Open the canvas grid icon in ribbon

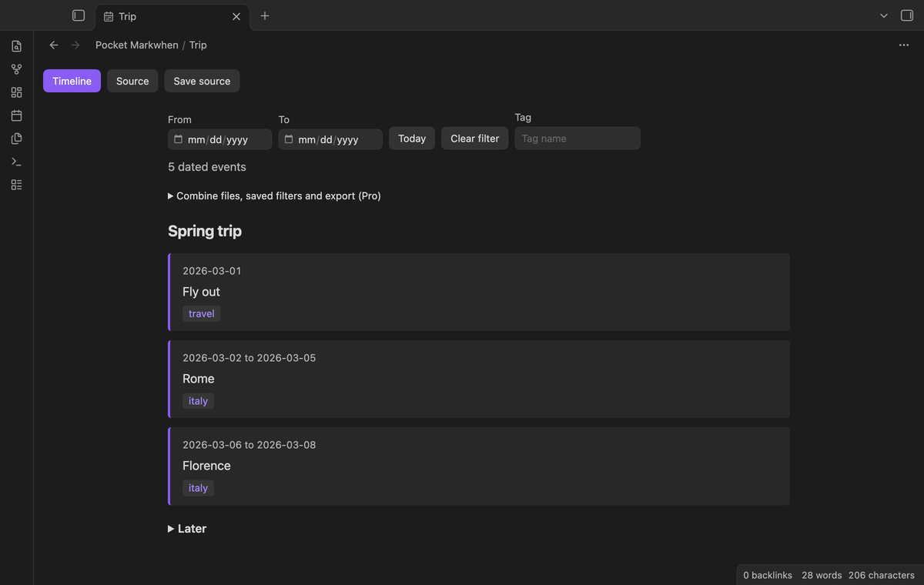click(x=16, y=92)
